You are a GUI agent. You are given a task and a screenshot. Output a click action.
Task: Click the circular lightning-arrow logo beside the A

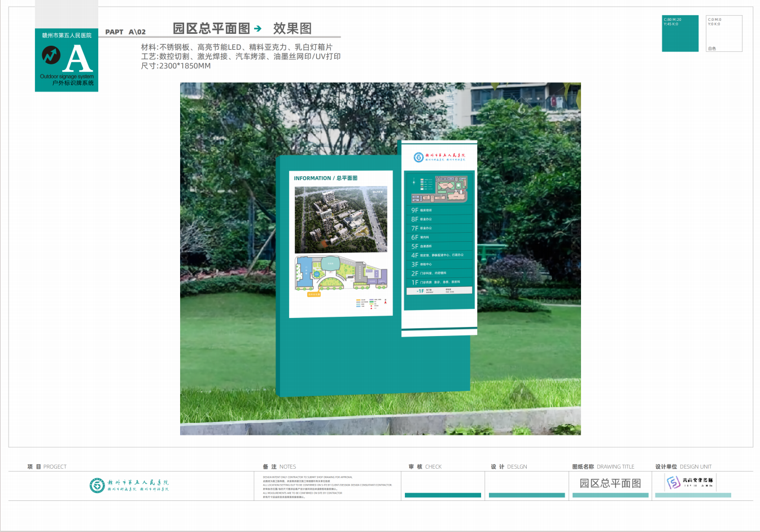(x=51, y=55)
